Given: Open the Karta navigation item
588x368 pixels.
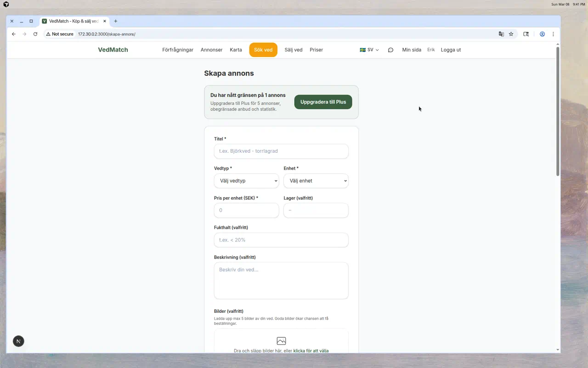Looking at the screenshot, I should pos(236,50).
